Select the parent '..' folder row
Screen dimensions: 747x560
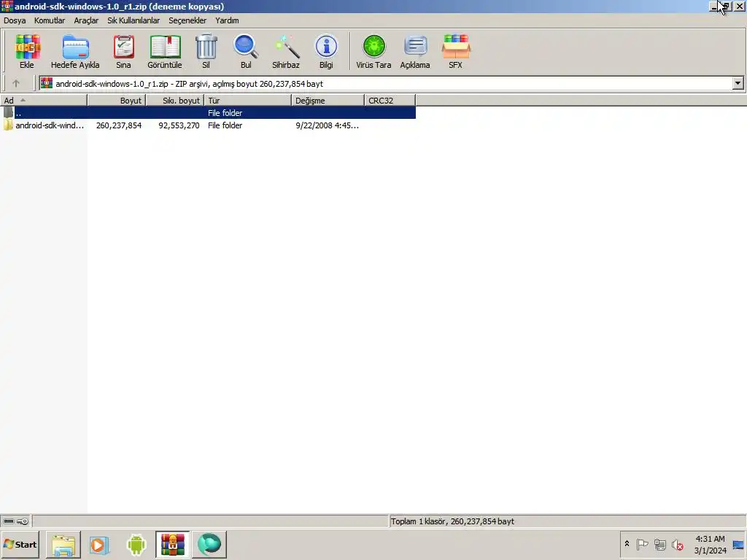tap(208, 113)
